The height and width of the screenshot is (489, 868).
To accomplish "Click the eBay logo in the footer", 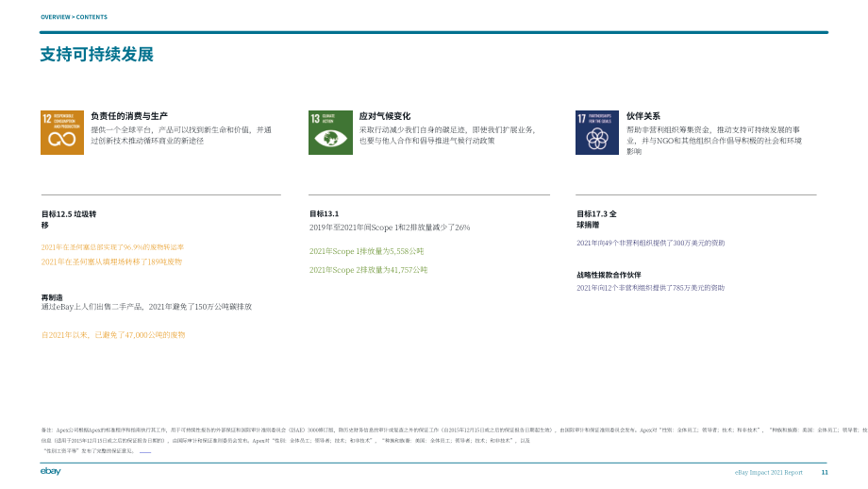I will pyautogui.click(x=50, y=471).
